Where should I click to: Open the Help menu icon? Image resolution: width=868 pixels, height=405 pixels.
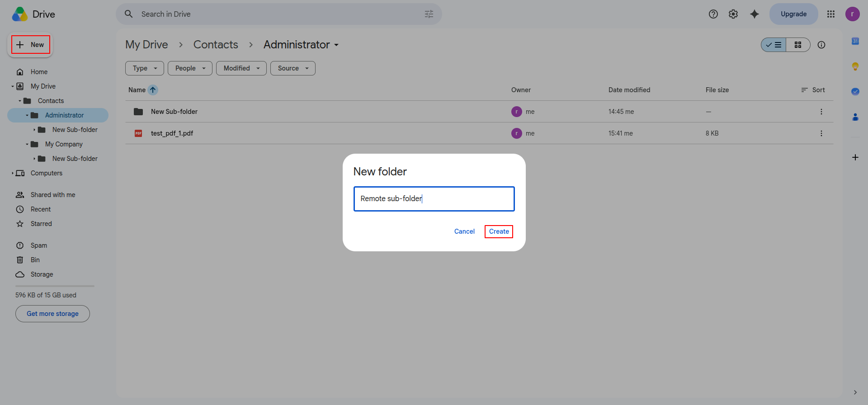coord(713,14)
